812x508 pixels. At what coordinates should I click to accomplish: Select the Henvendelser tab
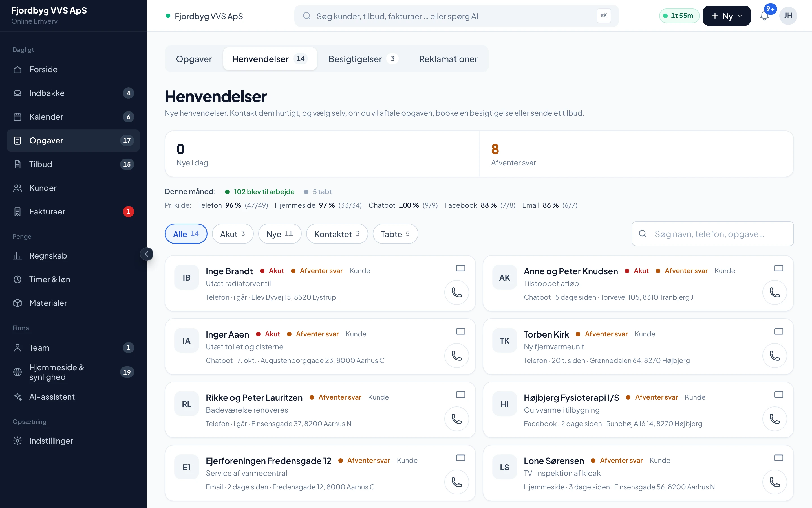270,59
